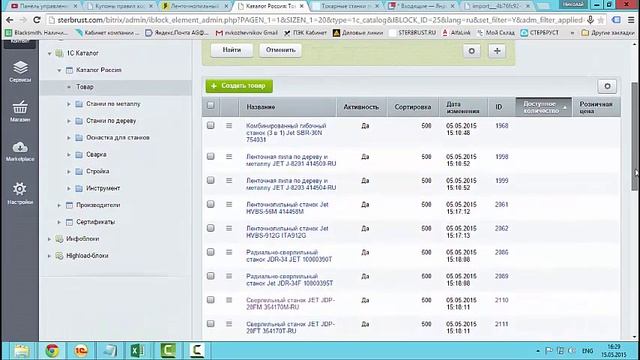Switch to Токарные станки browser tab

(x=346, y=6)
